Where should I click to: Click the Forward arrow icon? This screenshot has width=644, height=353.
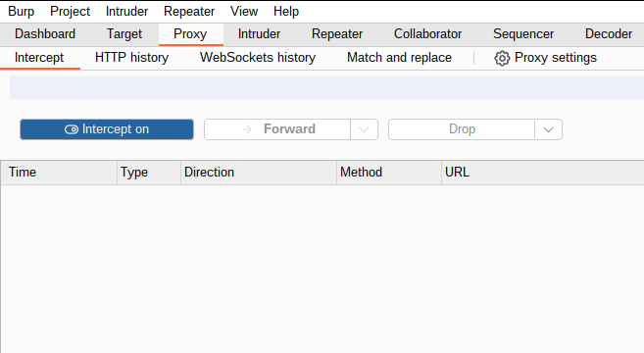[x=247, y=129]
